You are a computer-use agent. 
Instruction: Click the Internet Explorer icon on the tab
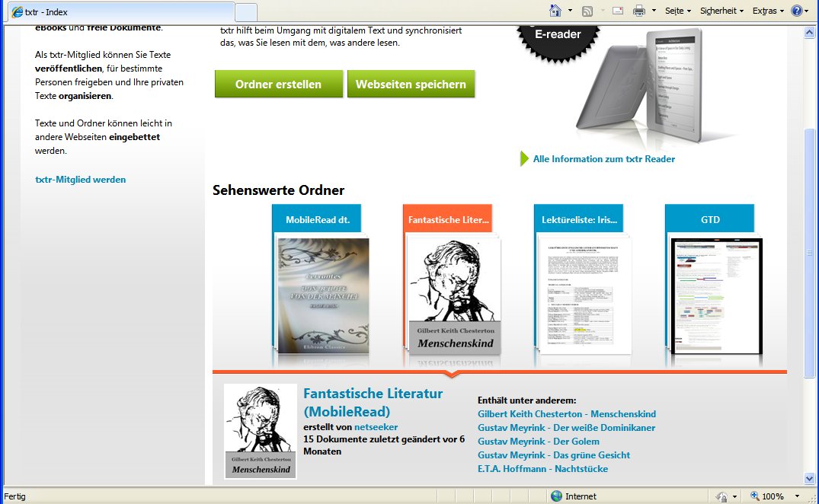[x=18, y=12]
